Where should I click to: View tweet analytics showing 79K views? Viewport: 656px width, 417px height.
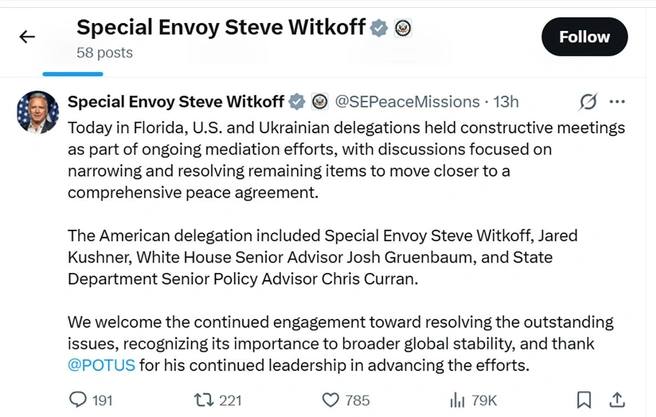click(x=459, y=400)
